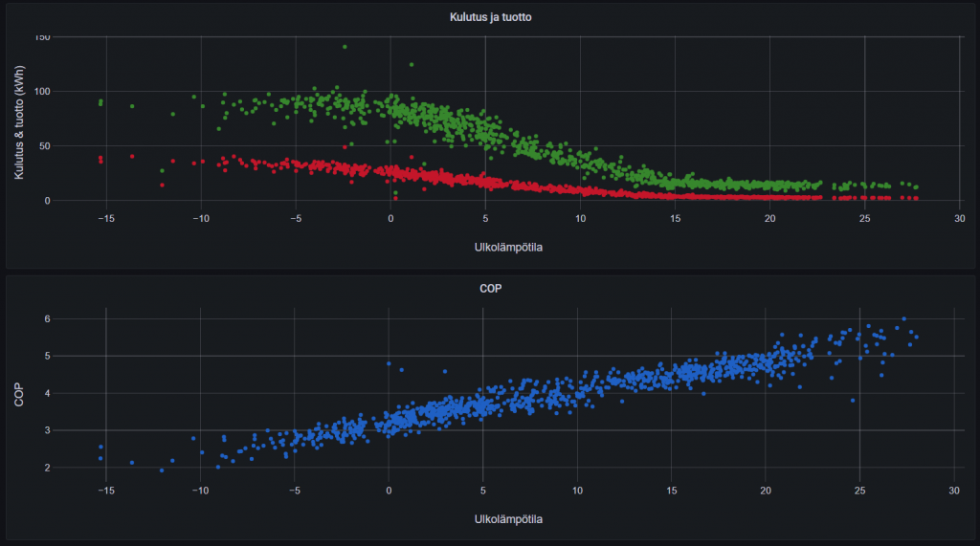Select the topmost blue point at COP 6

click(x=903, y=319)
